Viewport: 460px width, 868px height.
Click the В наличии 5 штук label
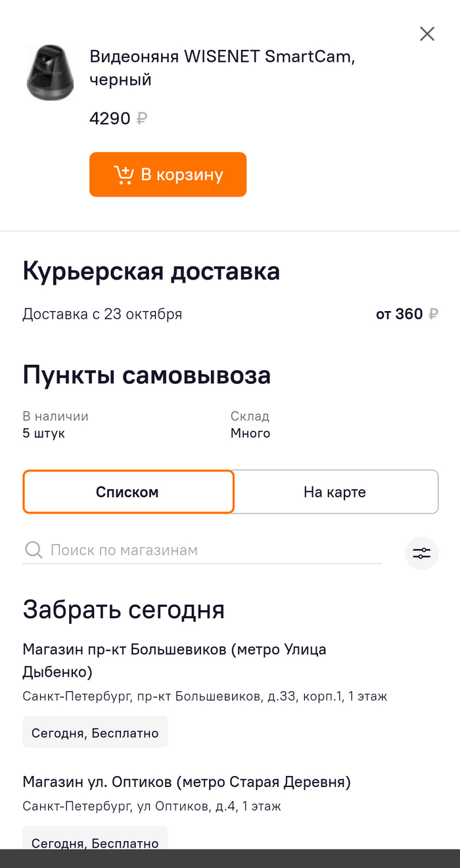pyautogui.click(x=55, y=425)
